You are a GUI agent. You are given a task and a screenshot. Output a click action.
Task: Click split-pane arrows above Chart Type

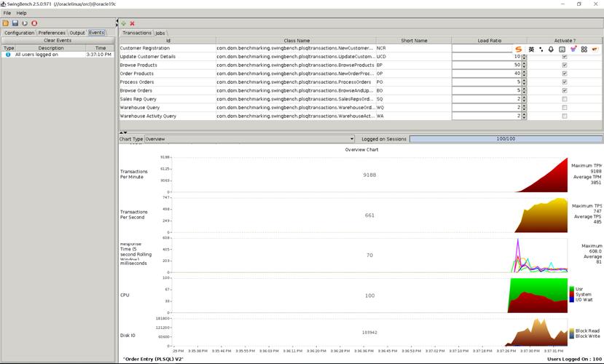tap(123, 132)
